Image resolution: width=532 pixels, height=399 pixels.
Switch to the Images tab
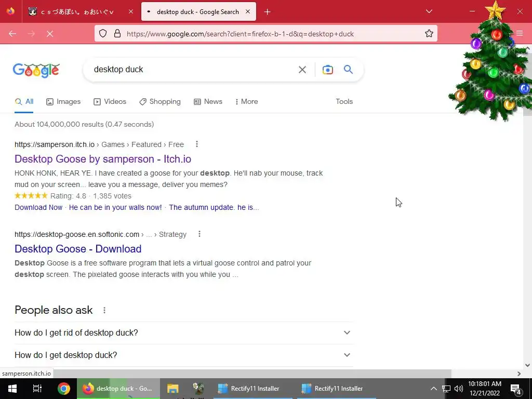tap(63, 101)
